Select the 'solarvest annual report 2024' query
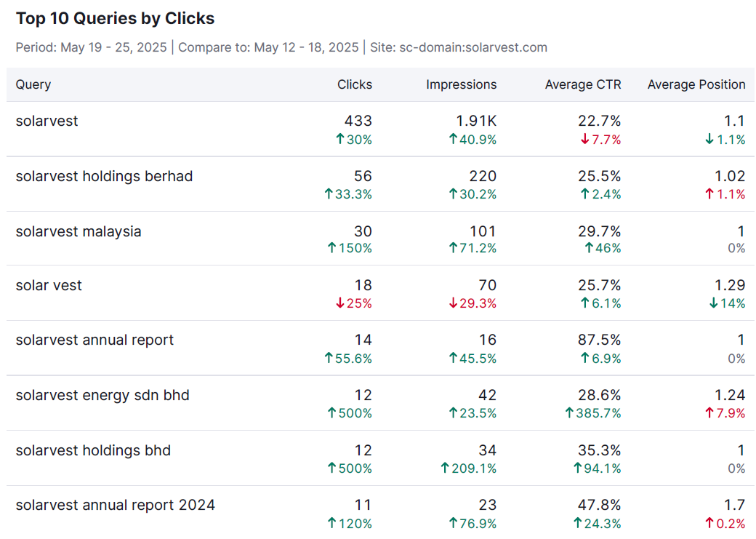The height and width of the screenshot is (539, 756). click(116, 506)
